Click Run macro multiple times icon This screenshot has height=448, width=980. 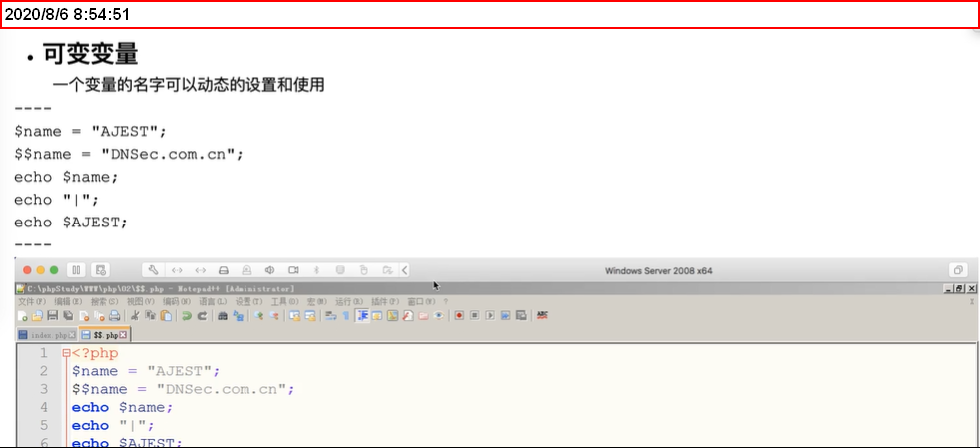(505, 316)
